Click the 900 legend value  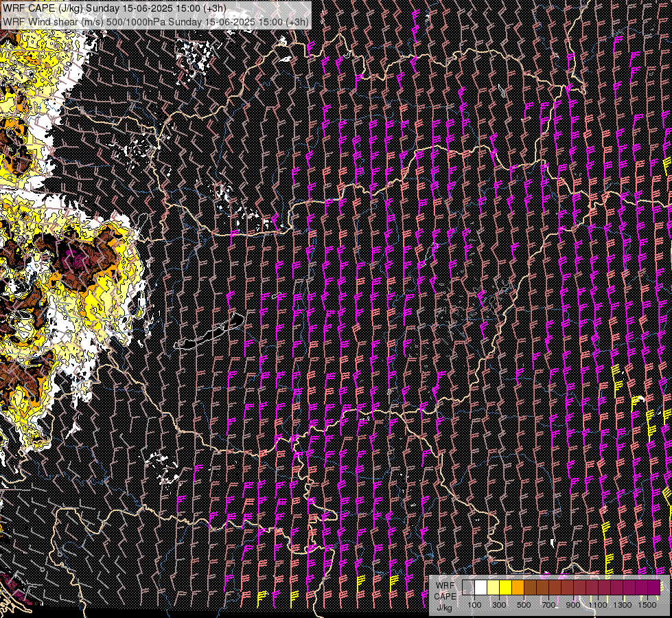tap(573, 605)
